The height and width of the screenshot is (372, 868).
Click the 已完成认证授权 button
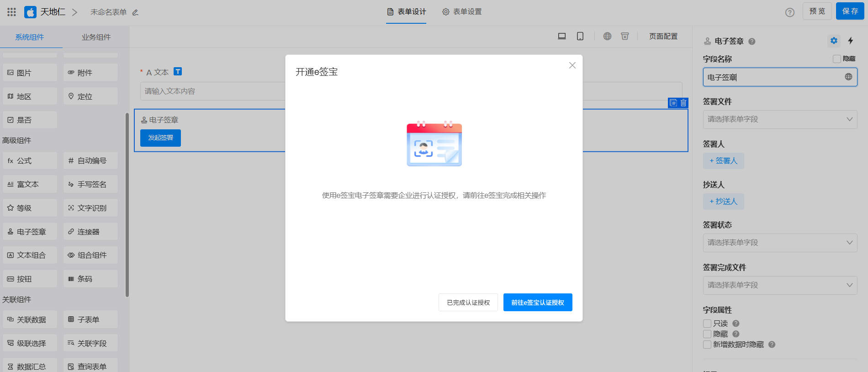pos(468,303)
